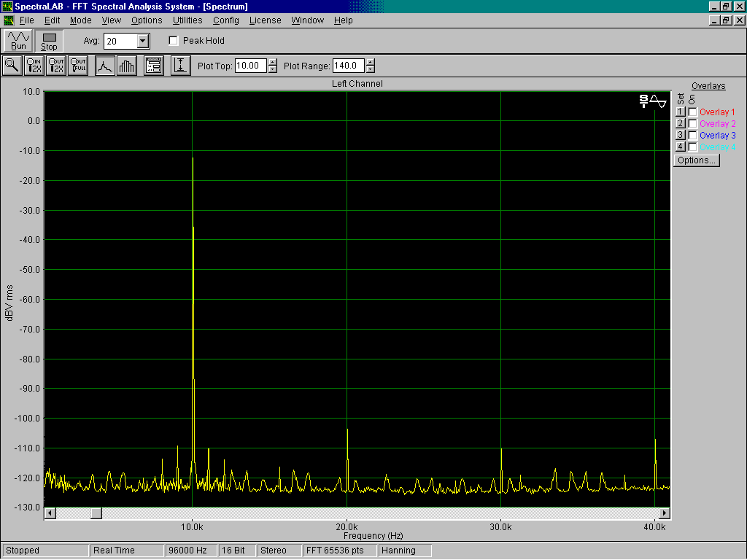The height and width of the screenshot is (560, 747).
Task: Click the Stopped status bar field
Action: [45, 551]
